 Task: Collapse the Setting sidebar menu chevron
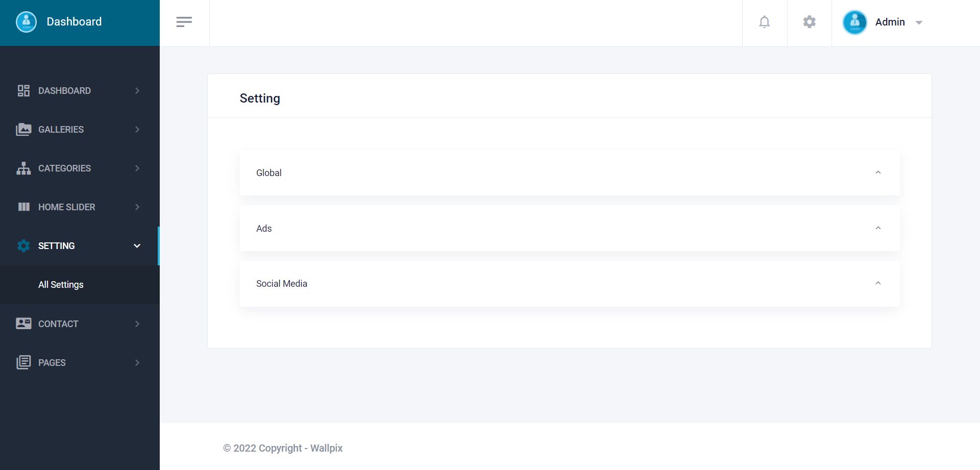click(137, 246)
